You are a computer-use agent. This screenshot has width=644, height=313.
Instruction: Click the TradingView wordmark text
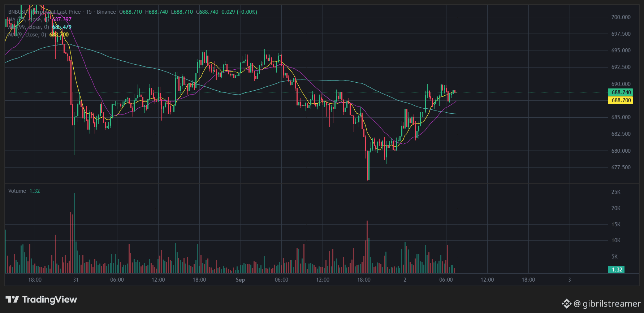click(49, 299)
